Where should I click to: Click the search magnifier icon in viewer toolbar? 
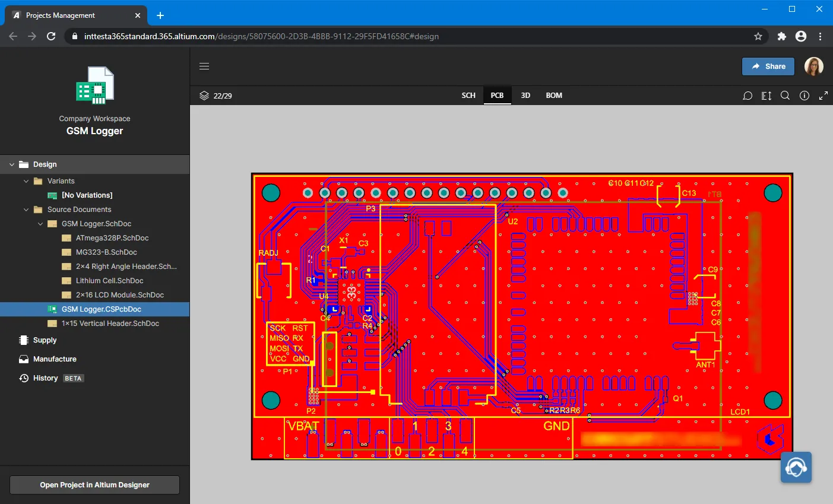[785, 96]
